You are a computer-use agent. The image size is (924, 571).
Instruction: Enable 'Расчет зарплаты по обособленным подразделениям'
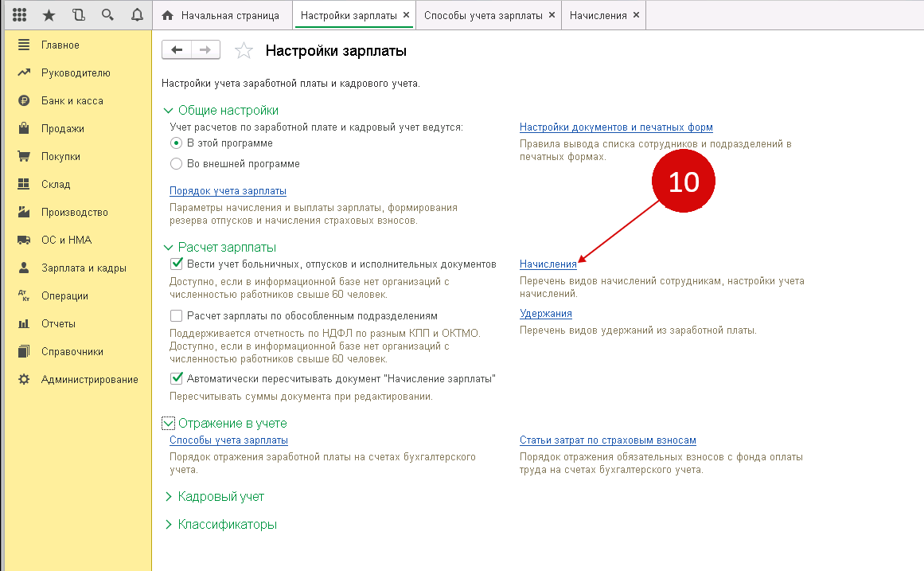(177, 315)
